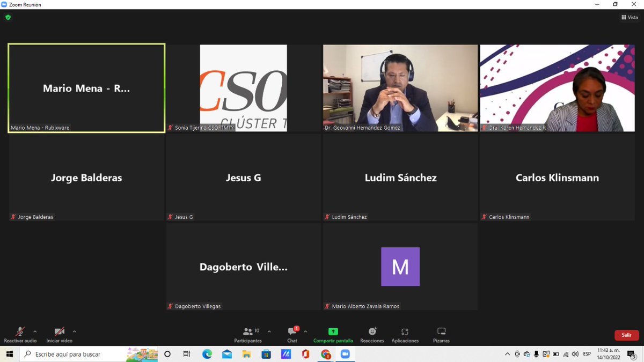Image resolution: width=644 pixels, height=362 pixels.
Task: Open Microsoft Store from the taskbar
Action: pos(266,354)
